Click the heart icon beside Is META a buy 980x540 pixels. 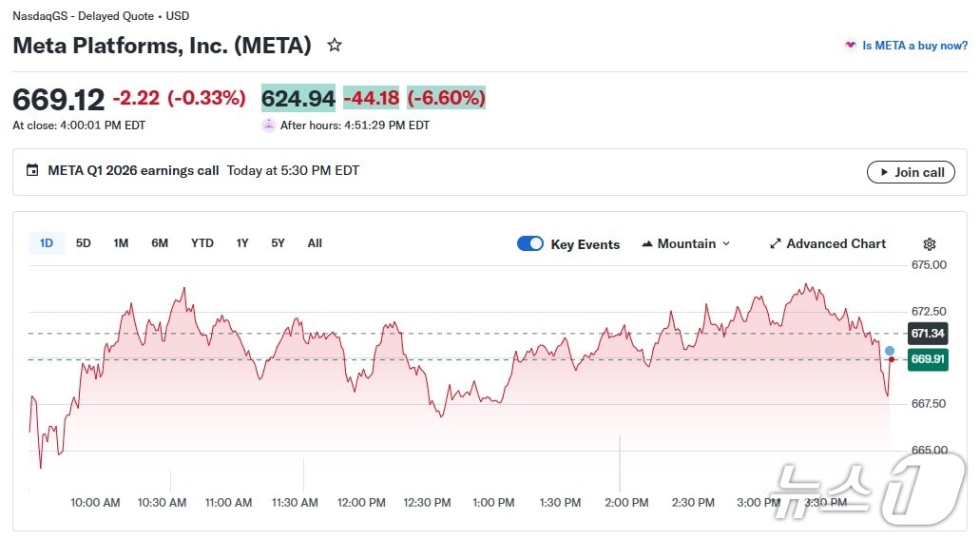tap(850, 46)
